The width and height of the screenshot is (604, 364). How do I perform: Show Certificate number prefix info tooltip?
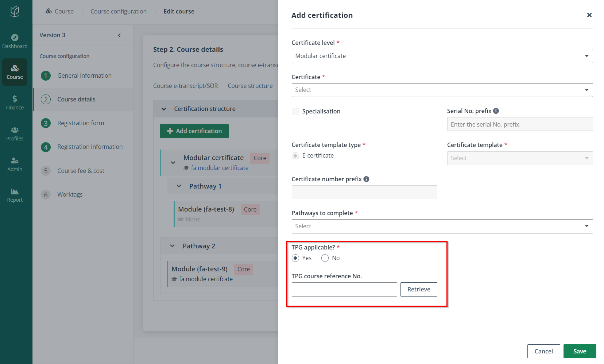click(366, 179)
